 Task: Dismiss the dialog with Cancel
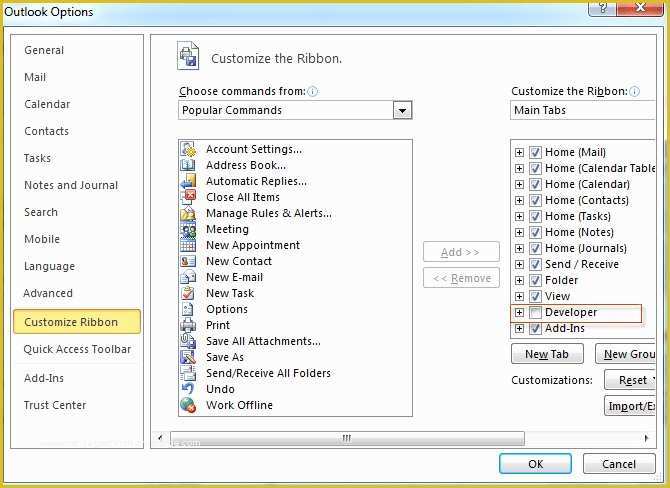[x=619, y=464]
